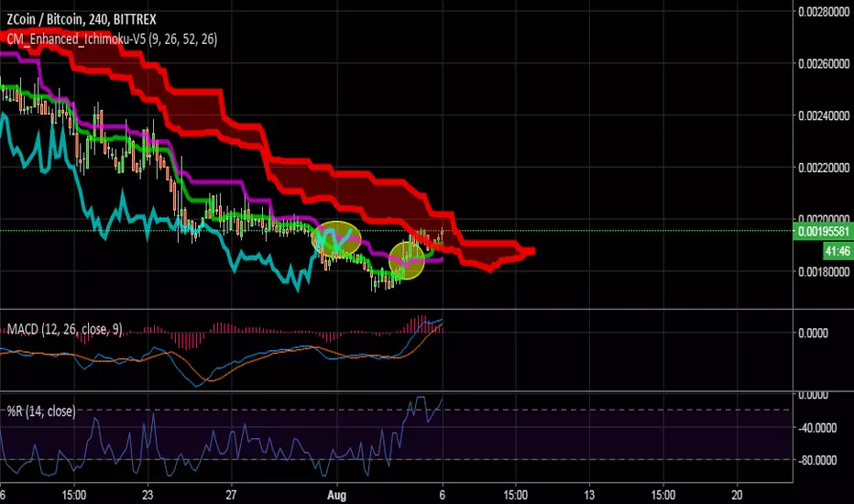The width and height of the screenshot is (854, 504).
Task: Click the ZCoin / Bitcoin, 240, BITTREX title
Action: [x=82, y=20]
